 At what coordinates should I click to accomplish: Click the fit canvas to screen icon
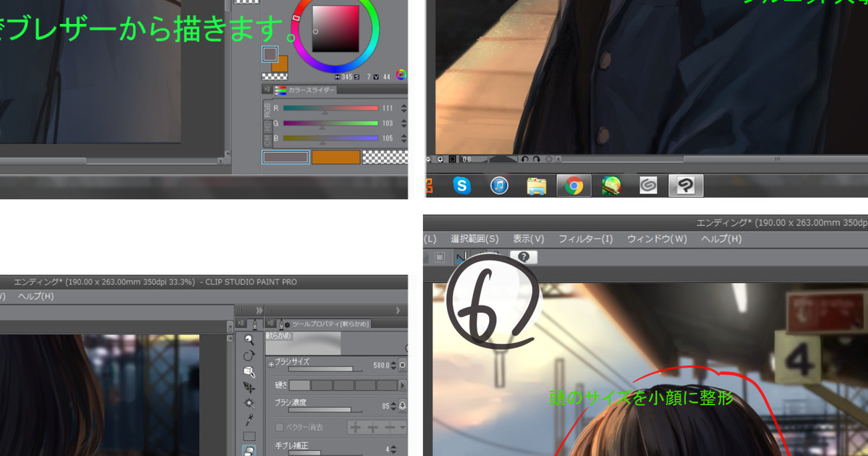pos(452,159)
